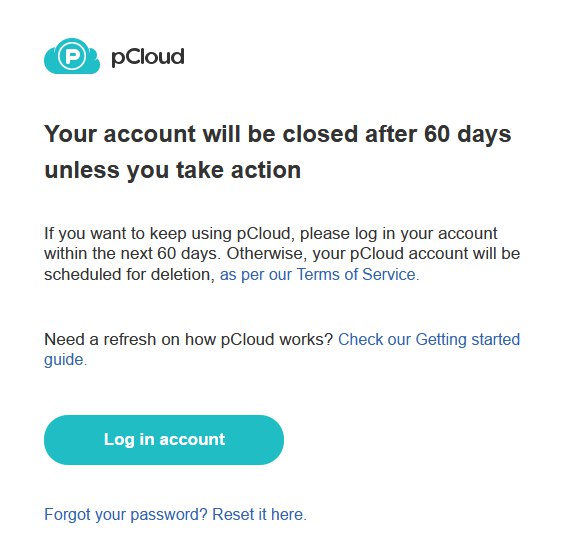Click the words 'Reset it here.'
570x543 pixels.
[x=260, y=514]
